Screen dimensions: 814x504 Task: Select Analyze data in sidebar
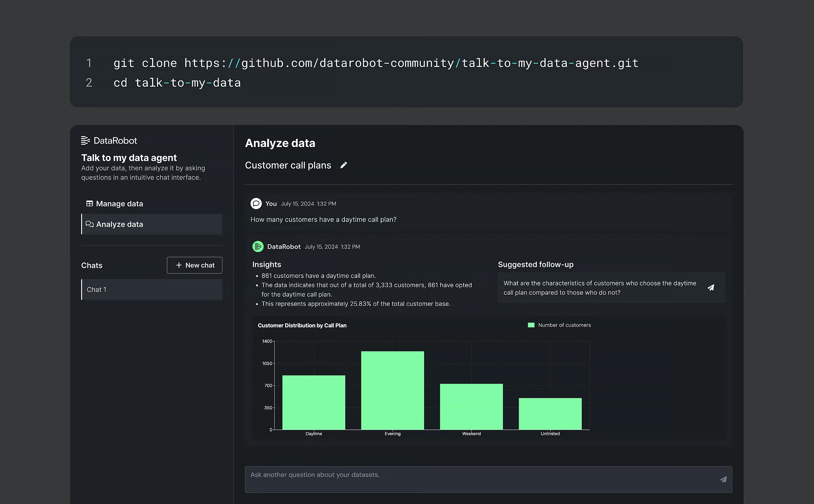tap(120, 224)
